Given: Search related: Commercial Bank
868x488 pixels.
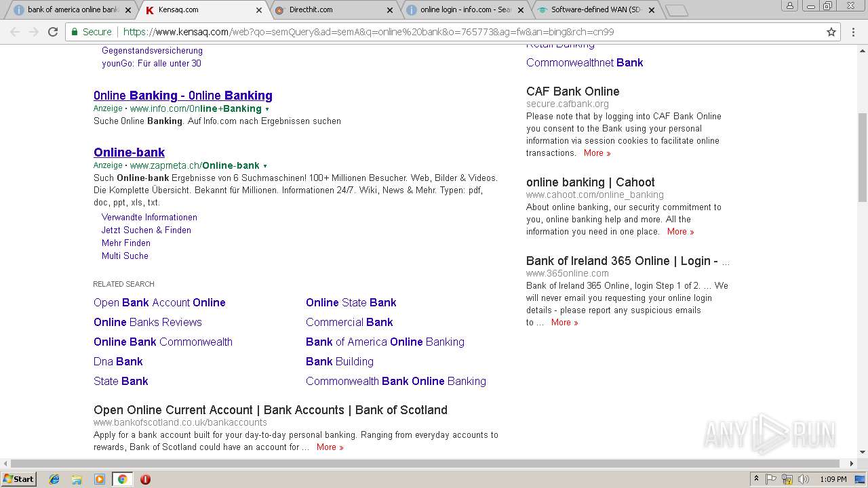Looking at the screenshot, I should point(349,323).
